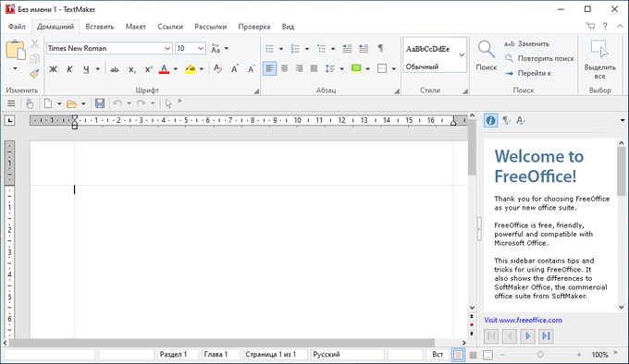Adjust the zoom slider handle
629x364 pixels.
click(x=540, y=355)
